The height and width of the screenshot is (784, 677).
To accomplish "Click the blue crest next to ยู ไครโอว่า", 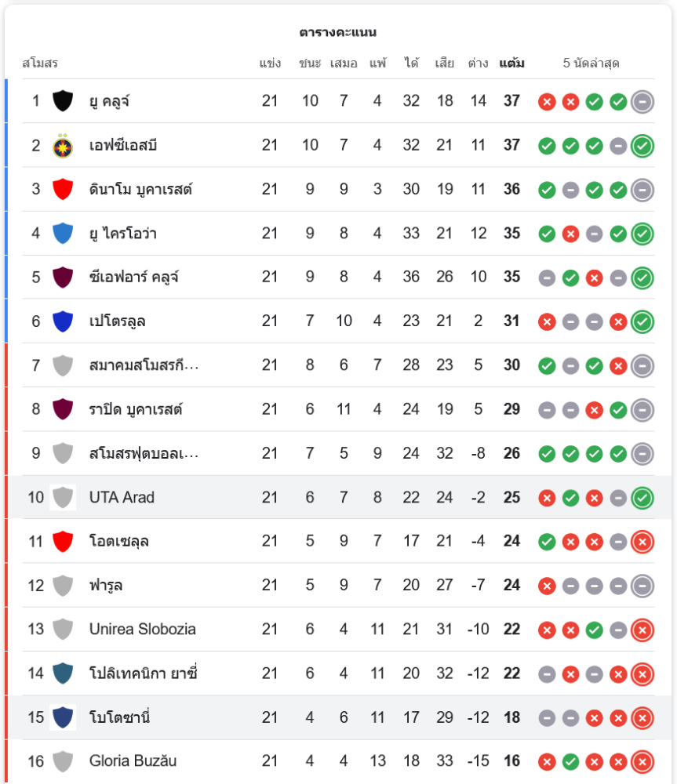I will (x=63, y=234).
